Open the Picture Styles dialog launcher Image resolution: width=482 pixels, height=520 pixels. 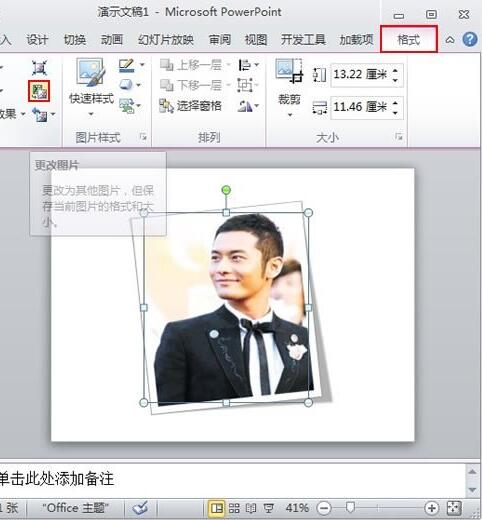(143, 137)
